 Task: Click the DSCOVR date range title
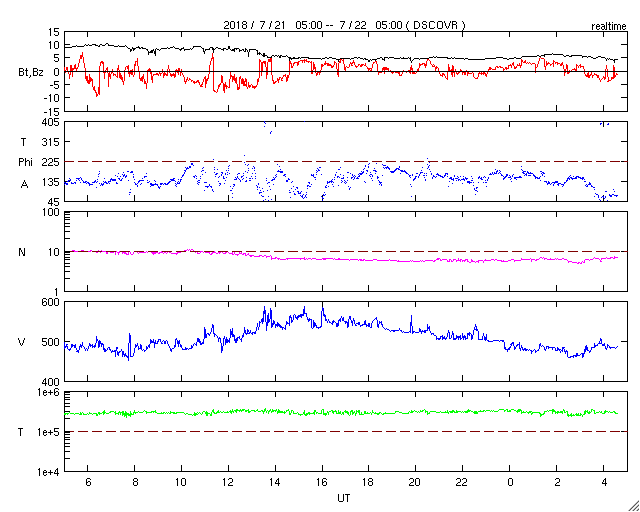coord(344,25)
